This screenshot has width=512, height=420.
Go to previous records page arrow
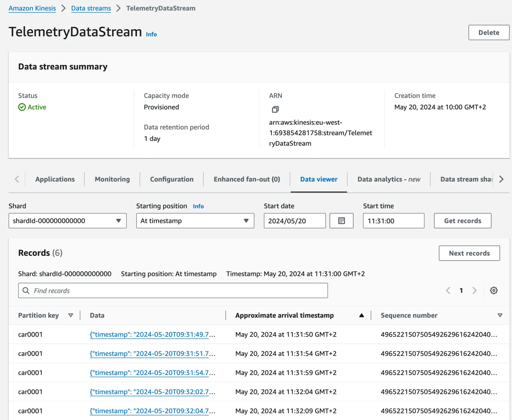pyautogui.click(x=448, y=290)
